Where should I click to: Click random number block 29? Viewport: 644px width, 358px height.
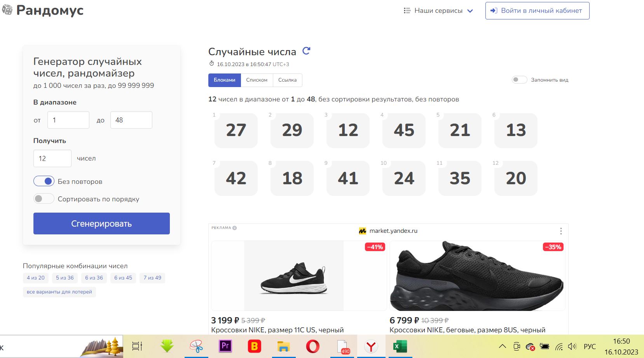(292, 130)
